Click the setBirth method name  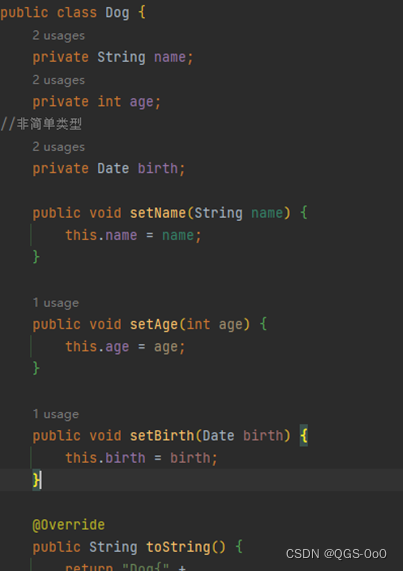pos(162,436)
